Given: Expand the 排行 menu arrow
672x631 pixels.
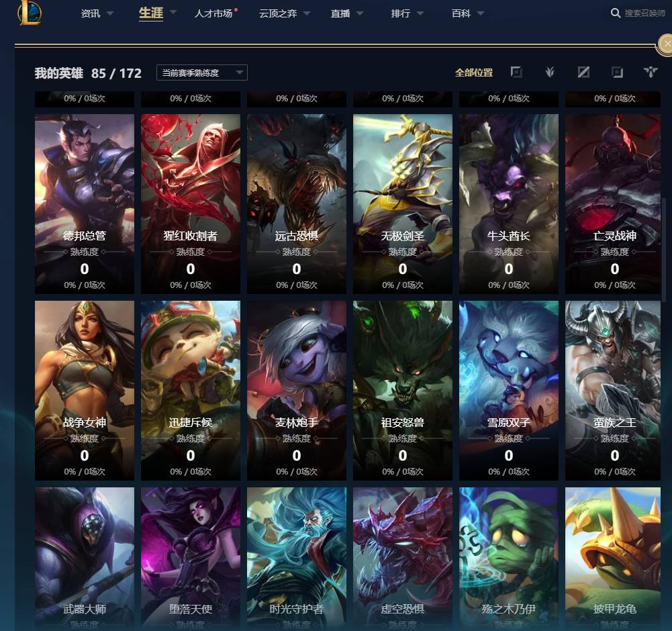Looking at the screenshot, I should [420, 13].
